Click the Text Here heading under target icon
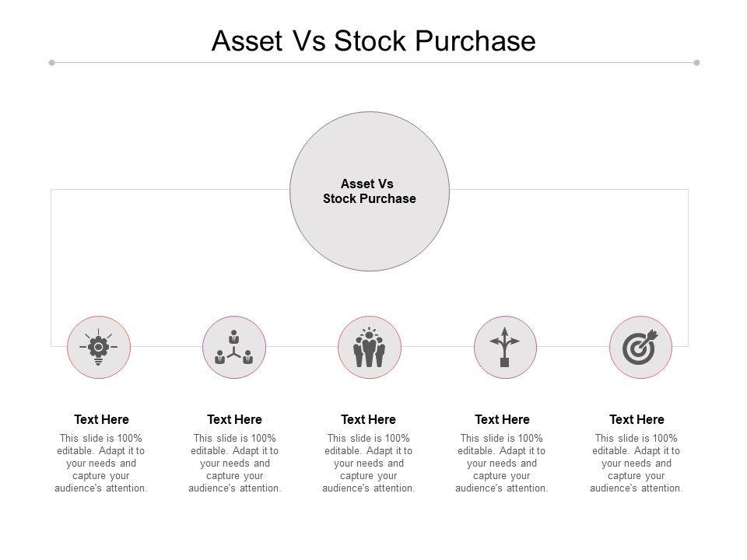The width and height of the screenshot is (747, 560). point(637,420)
